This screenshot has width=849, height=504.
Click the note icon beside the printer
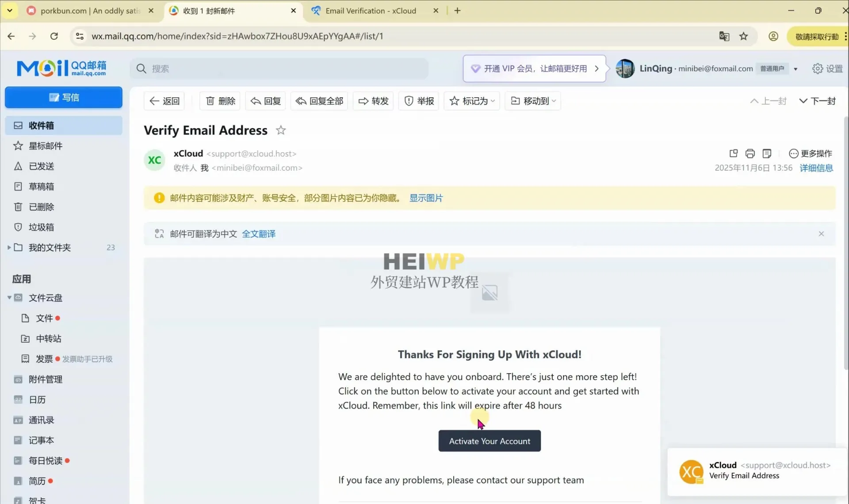click(x=767, y=153)
